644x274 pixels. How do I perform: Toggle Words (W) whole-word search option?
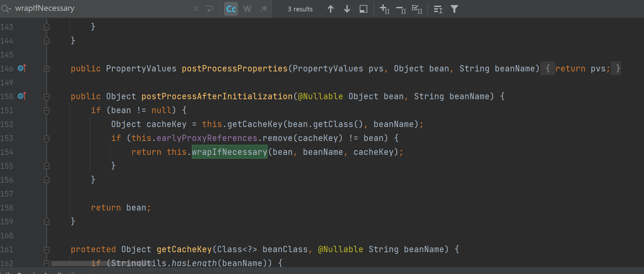pos(247,9)
